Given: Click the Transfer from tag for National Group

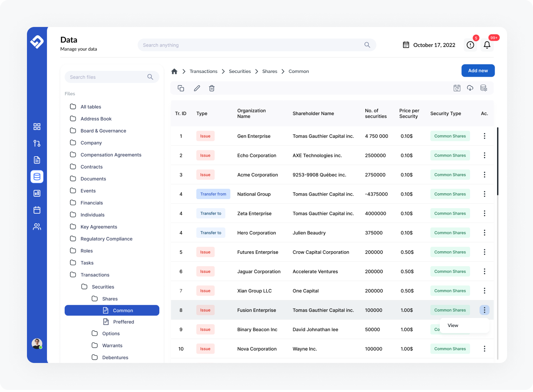Looking at the screenshot, I should 213,194.
